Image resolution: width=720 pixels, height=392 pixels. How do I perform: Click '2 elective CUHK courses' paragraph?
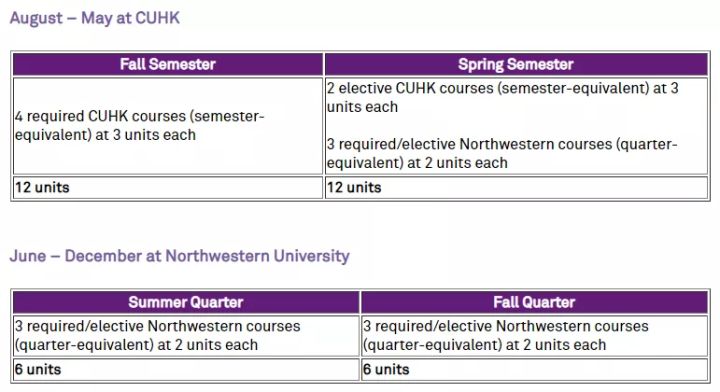pos(502,97)
